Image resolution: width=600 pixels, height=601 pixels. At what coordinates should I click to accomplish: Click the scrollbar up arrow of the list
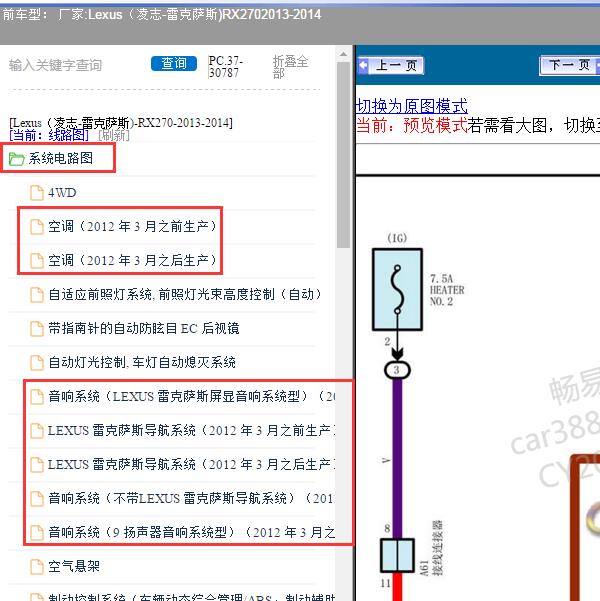(x=344, y=54)
